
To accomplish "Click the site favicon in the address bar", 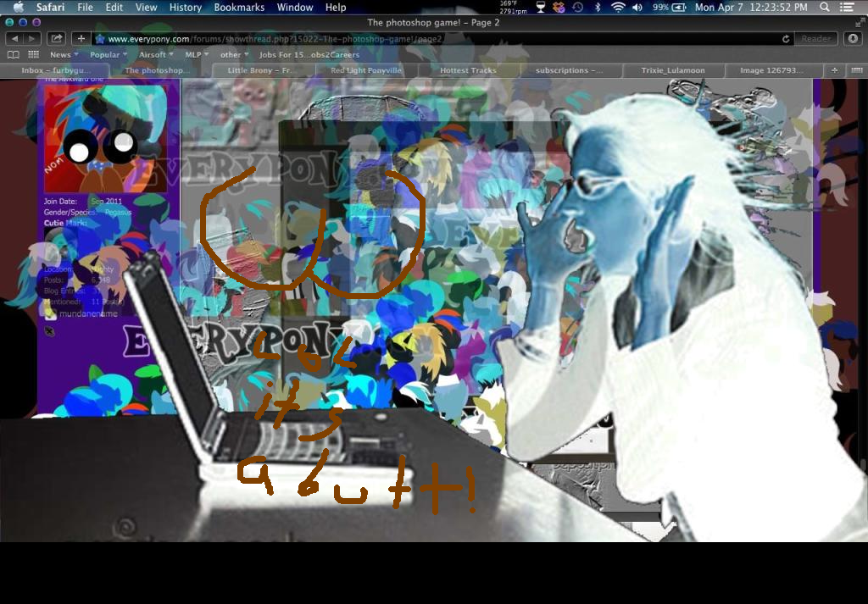I will (x=100, y=39).
